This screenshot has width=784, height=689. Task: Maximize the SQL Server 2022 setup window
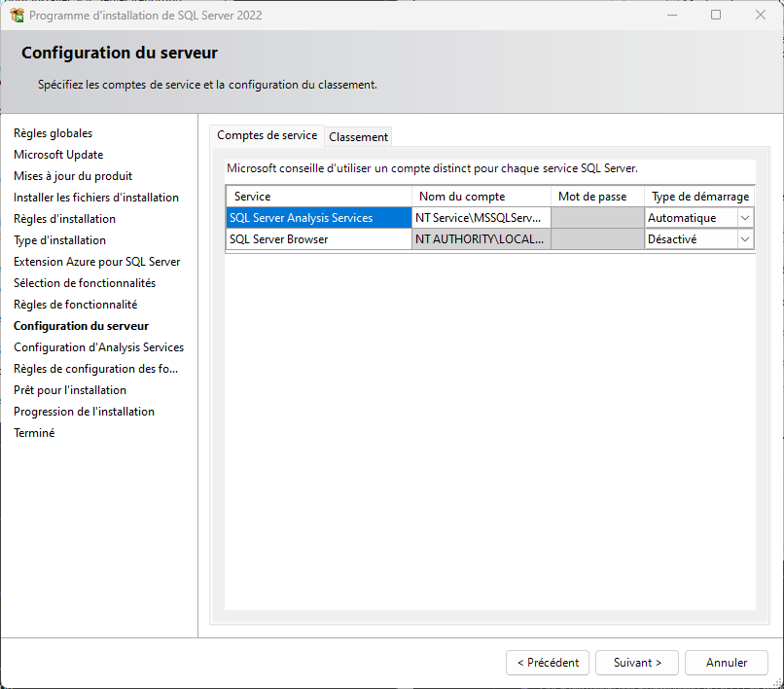pos(716,15)
